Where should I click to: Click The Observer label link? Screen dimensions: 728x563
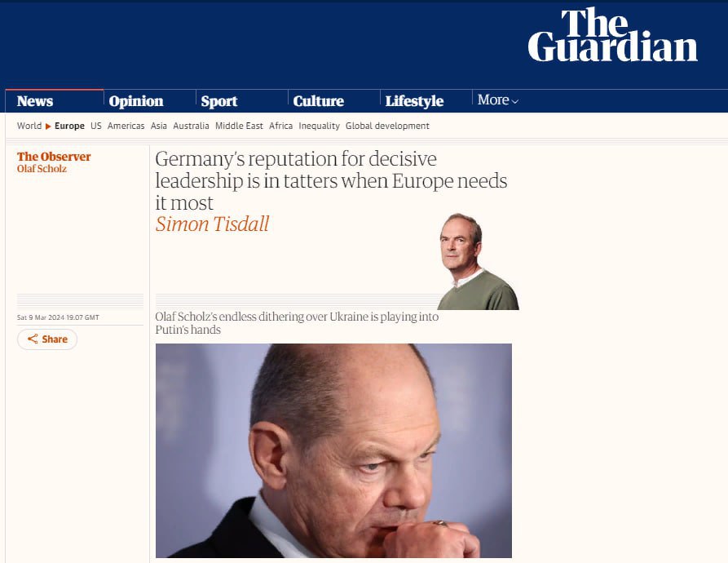tap(54, 157)
